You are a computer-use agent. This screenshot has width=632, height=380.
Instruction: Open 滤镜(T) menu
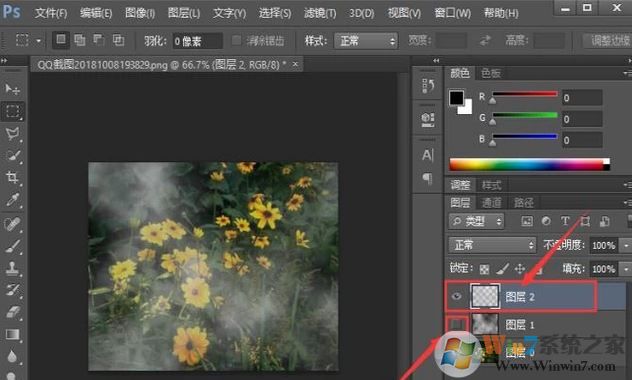click(320, 13)
